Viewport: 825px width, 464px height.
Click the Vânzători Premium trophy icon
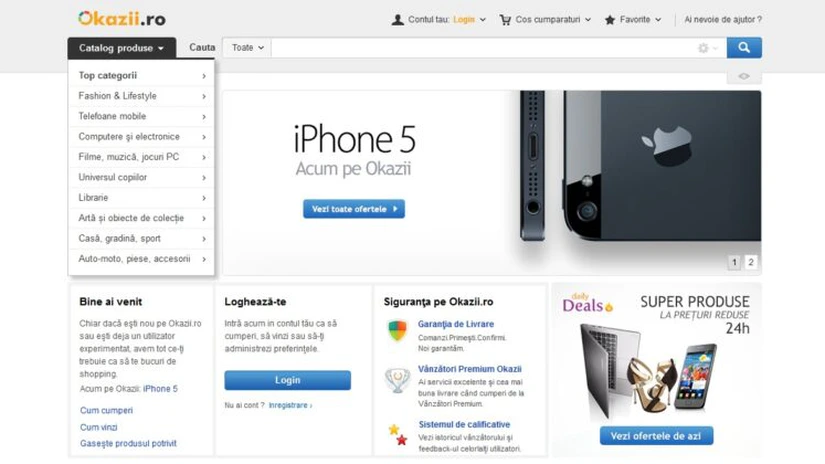pyautogui.click(x=398, y=380)
